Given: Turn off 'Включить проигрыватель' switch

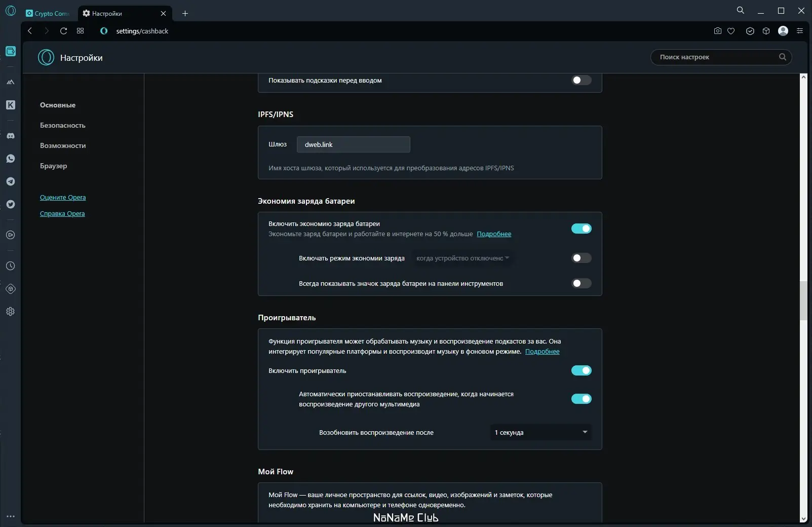Looking at the screenshot, I should click(x=582, y=370).
